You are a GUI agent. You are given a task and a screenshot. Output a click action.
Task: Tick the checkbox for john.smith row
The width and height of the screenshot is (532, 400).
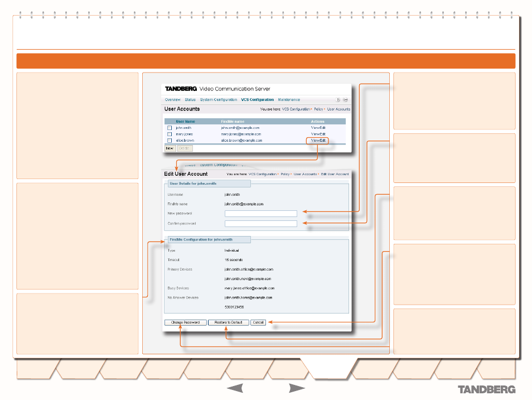(x=170, y=128)
